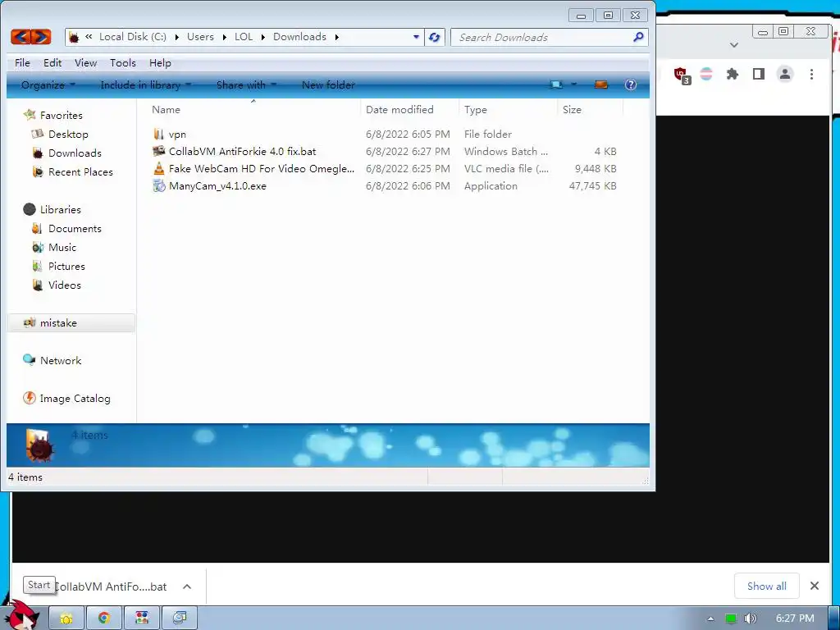Select Desktop under Favorites
The height and width of the screenshot is (630, 840).
pos(68,134)
